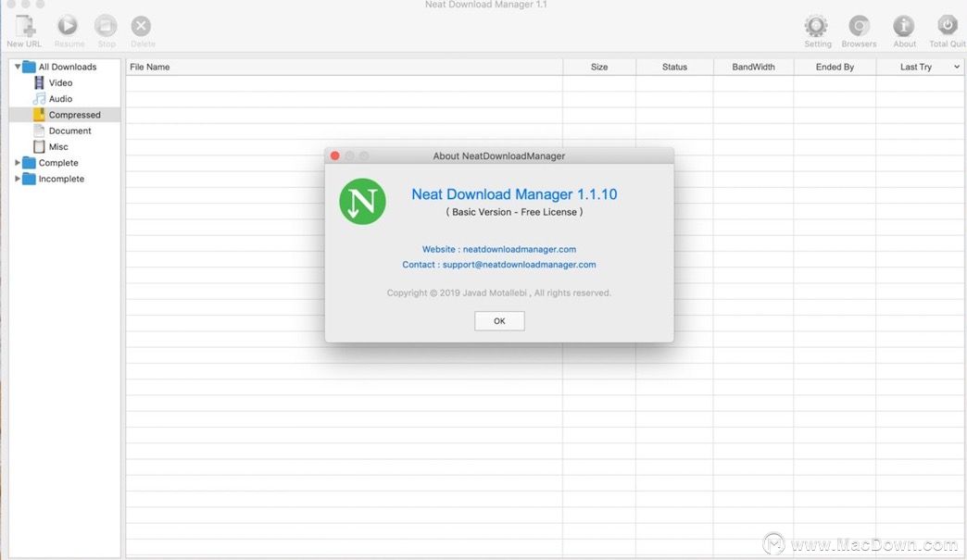Click the Copyright 2019 Javad Motallebi text
The image size is (967, 560).
(499, 292)
